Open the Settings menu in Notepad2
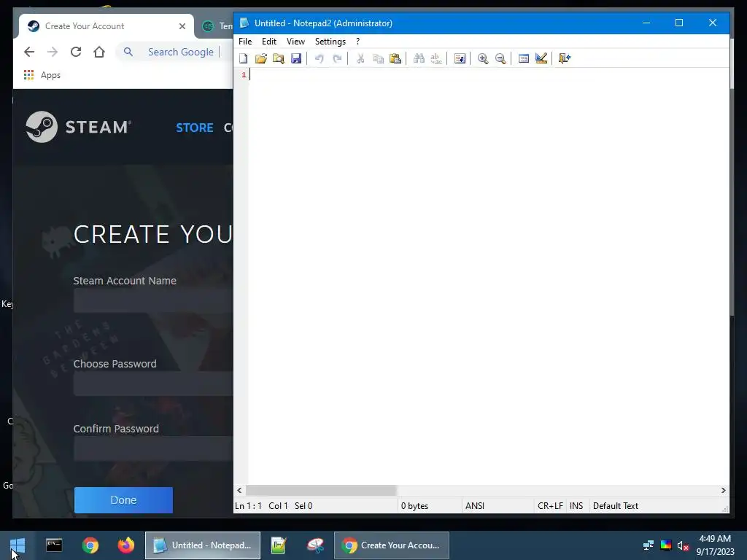This screenshot has width=747, height=560. 330,42
